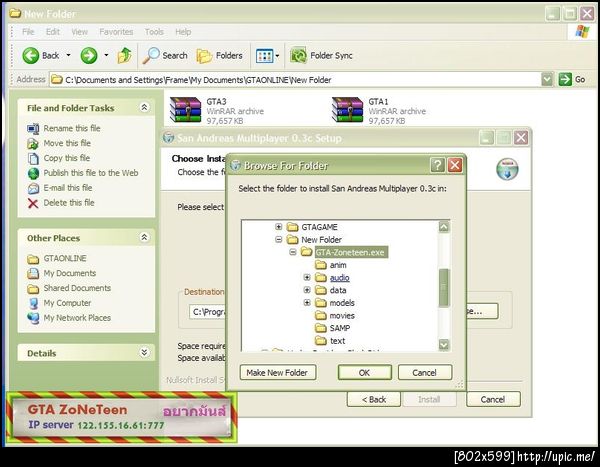
Task: Expand the data folder node
Action: tap(307, 290)
